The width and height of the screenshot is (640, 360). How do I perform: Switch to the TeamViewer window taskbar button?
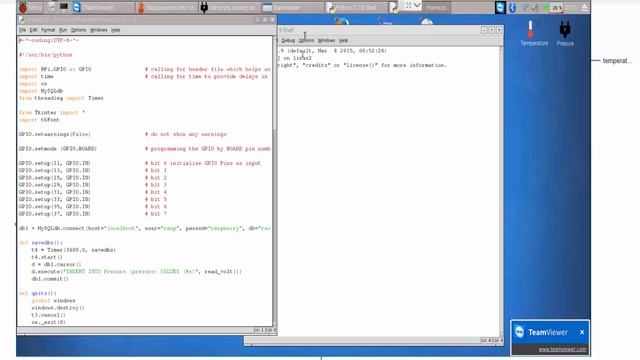coord(293,7)
